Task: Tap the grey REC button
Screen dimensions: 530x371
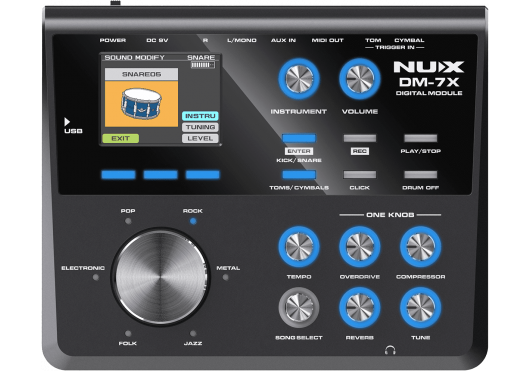Action: point(360,138)
